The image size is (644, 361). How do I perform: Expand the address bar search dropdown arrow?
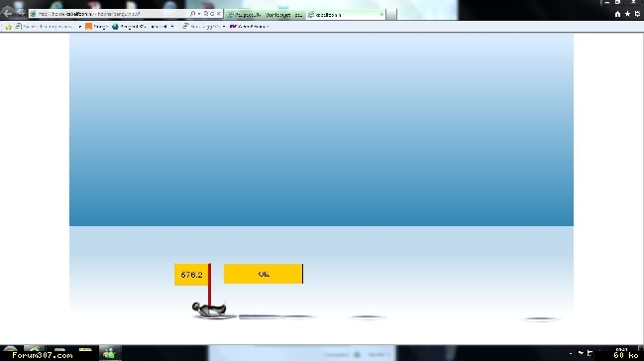[x=199, y=14]
